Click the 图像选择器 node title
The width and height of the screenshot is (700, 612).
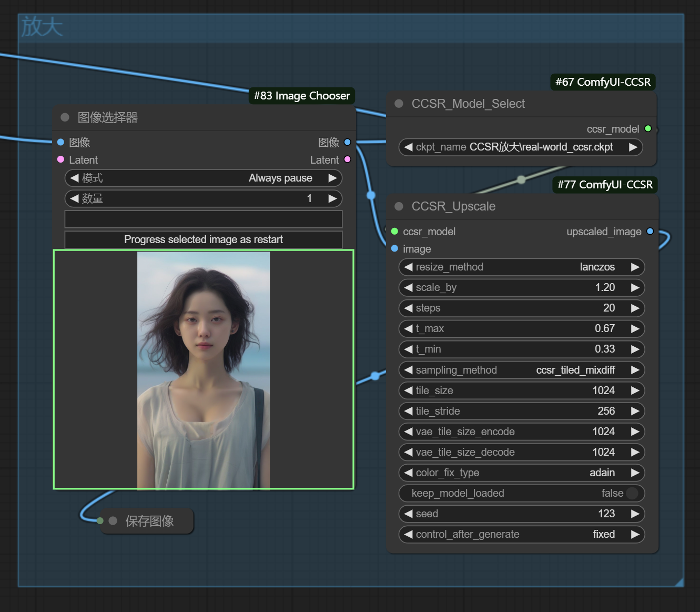point(108,117)
